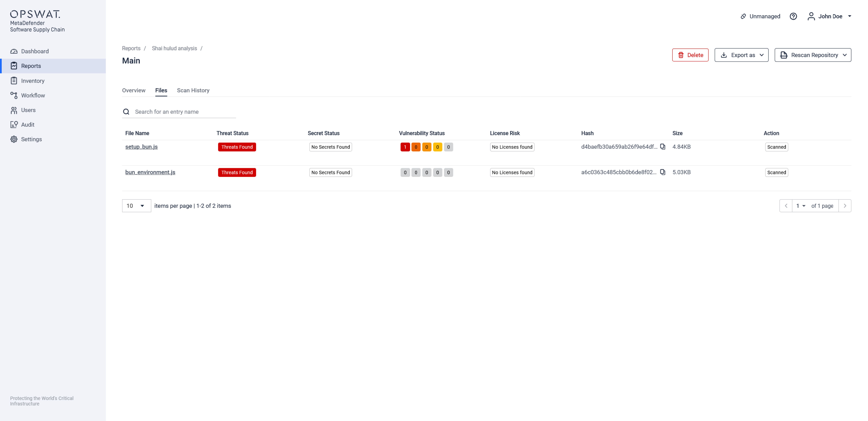
Task: Click the Unmanaged link status icon
Action: [x=743, y=16]
